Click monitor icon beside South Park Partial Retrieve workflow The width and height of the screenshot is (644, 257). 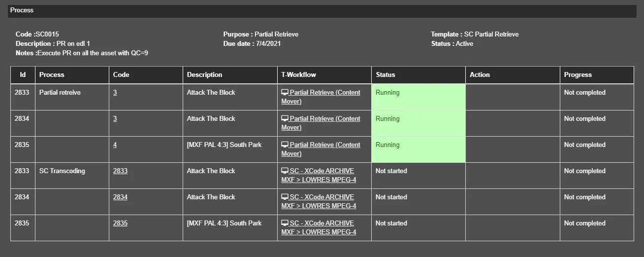click(x=285, y=145)
